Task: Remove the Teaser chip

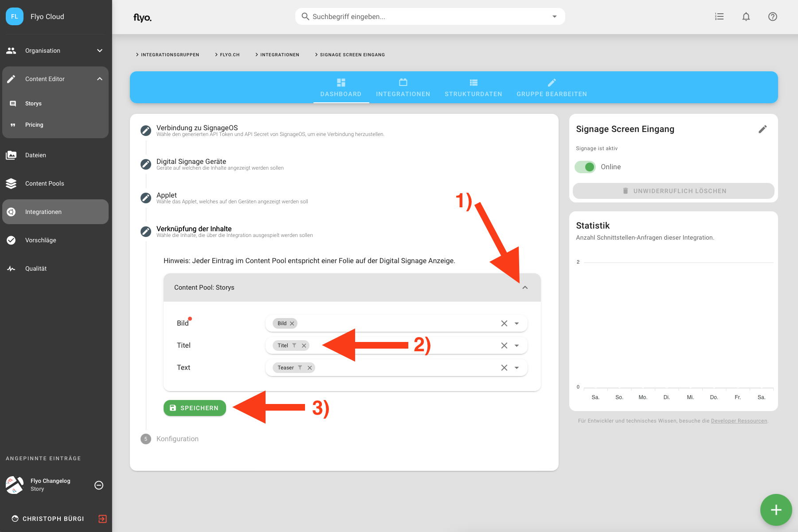Action: pyautogui.click(x=310, y=368)
